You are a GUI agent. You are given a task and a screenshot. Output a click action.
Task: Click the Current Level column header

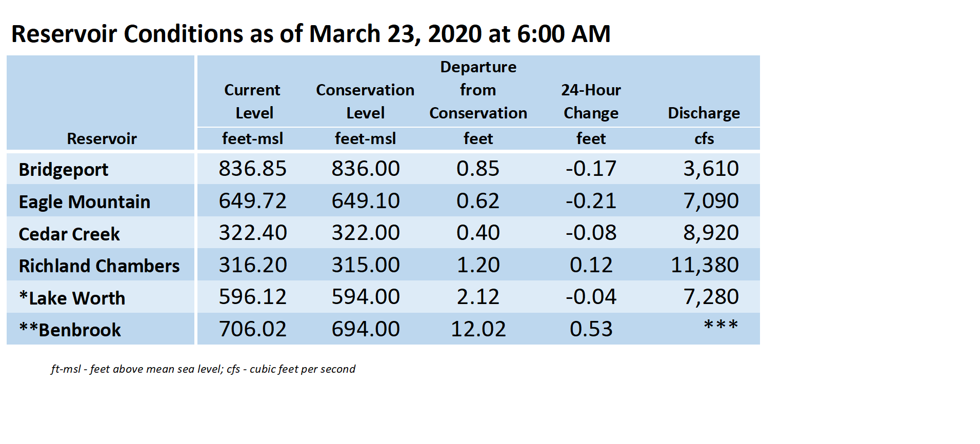[x=252, y=101]
